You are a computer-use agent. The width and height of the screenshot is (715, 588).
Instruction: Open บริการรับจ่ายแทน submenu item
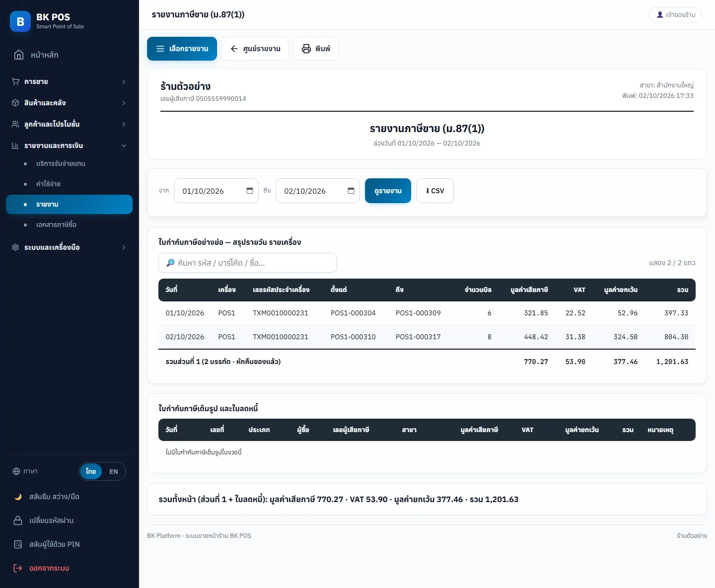pyautogui.click(x=70, y=163)
